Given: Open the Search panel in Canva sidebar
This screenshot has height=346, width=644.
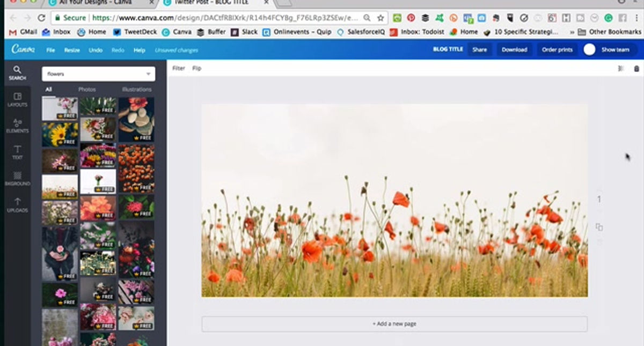Looking at the screenshot, I should (17, 73).
